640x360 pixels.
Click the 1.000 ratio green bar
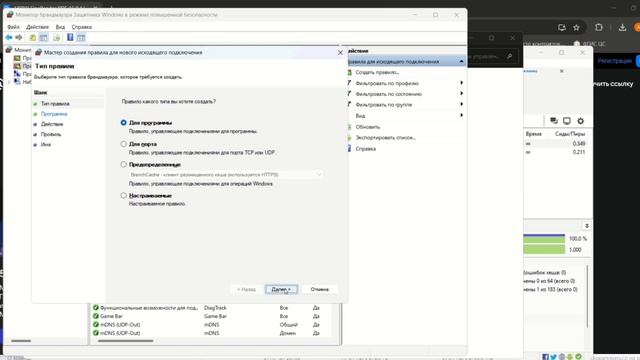[x=544, y=249]
